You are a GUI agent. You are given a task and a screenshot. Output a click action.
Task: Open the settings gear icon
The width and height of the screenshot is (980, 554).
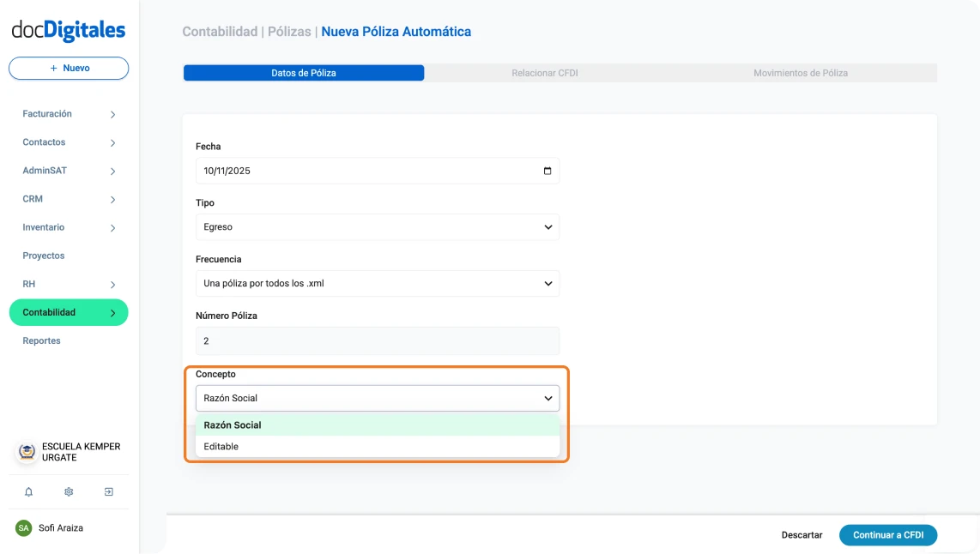[68, 491]
